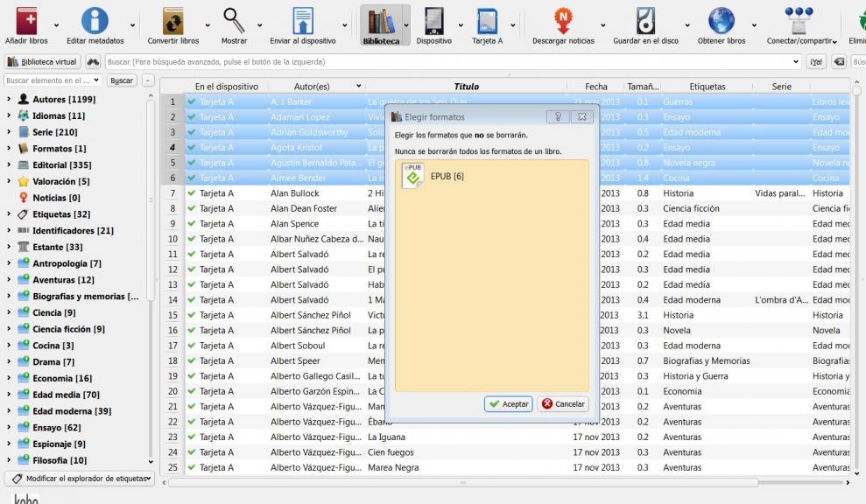Clear the search with the eraser icon
Screen dimensions: 866x504
tap(839, 62)
